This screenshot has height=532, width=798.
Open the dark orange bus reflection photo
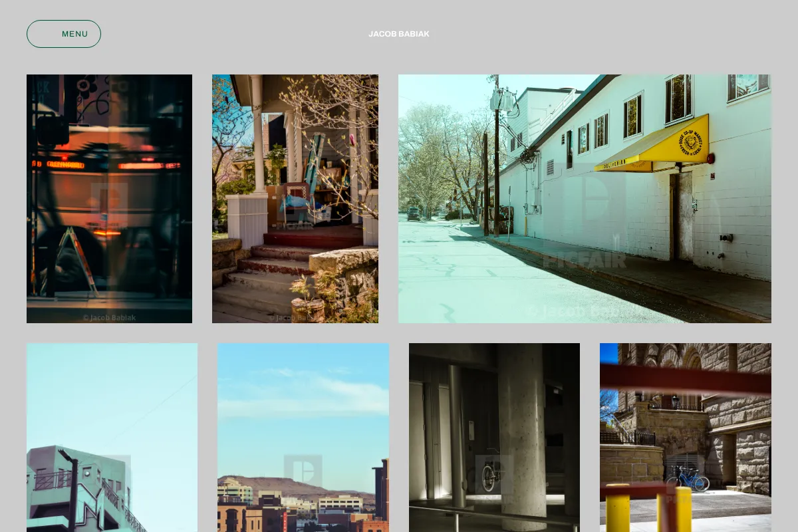pos(109,199)
